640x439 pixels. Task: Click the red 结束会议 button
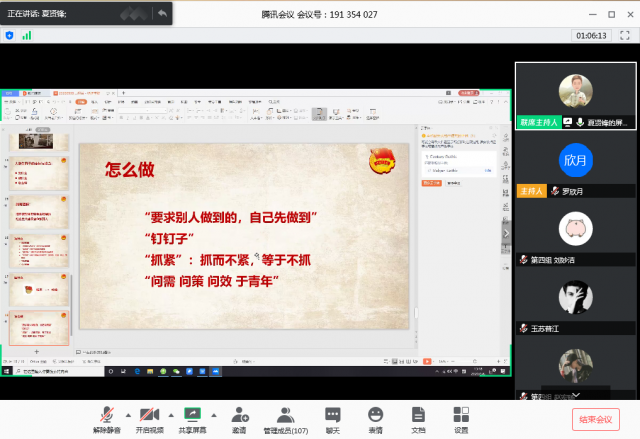click(x=598, y=419)
